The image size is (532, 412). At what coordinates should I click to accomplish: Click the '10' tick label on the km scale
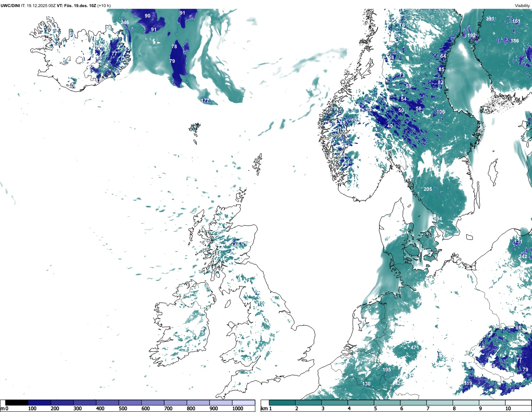click(508, 409)
